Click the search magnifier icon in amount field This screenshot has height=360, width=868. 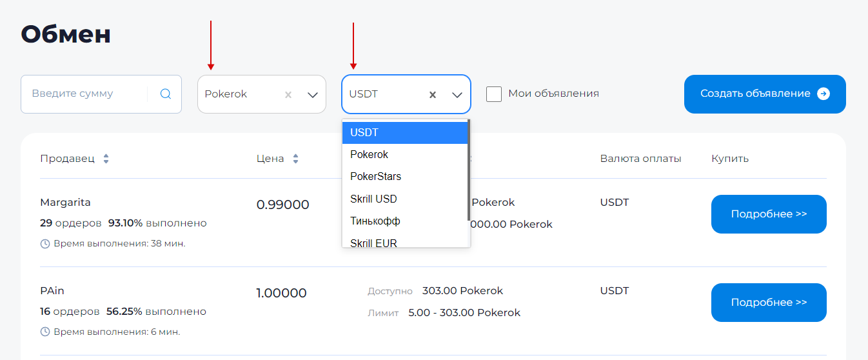(166, 94)
